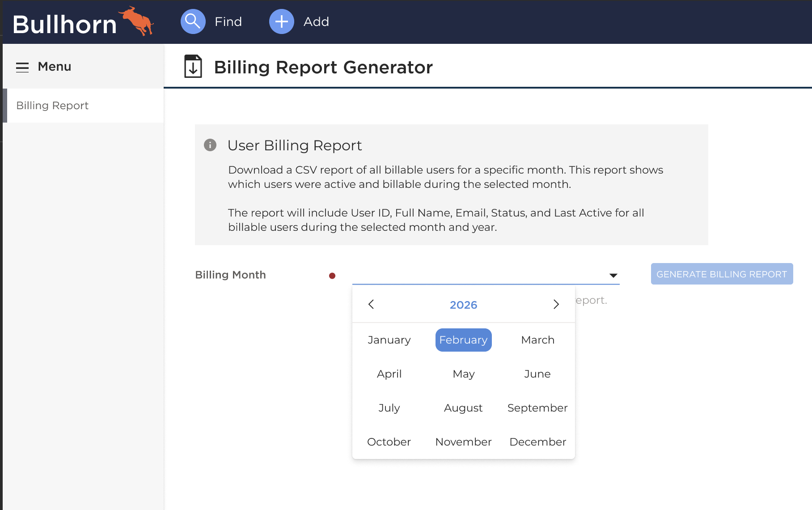
Task: Pick September in month picker
Action: pos(537,408)
